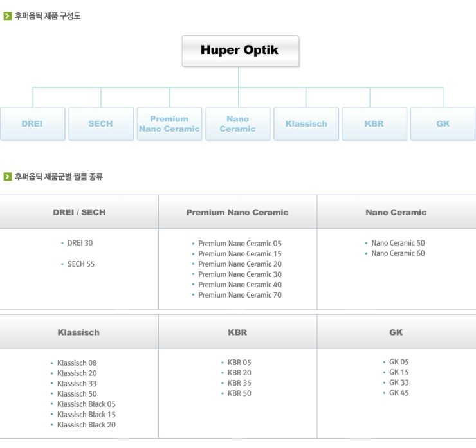Select the Nano Ceramic 60 item
The image size is (476, 448).
click(398, 253)
